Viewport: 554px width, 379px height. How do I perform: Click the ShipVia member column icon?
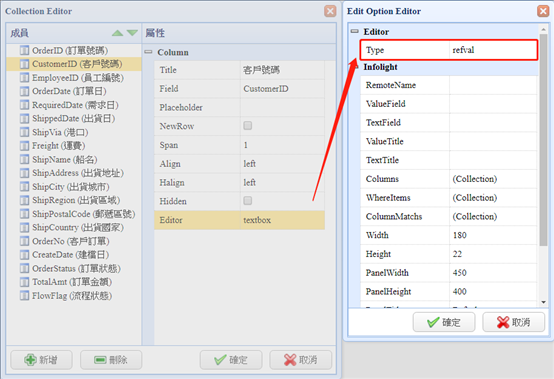(24, 132)
